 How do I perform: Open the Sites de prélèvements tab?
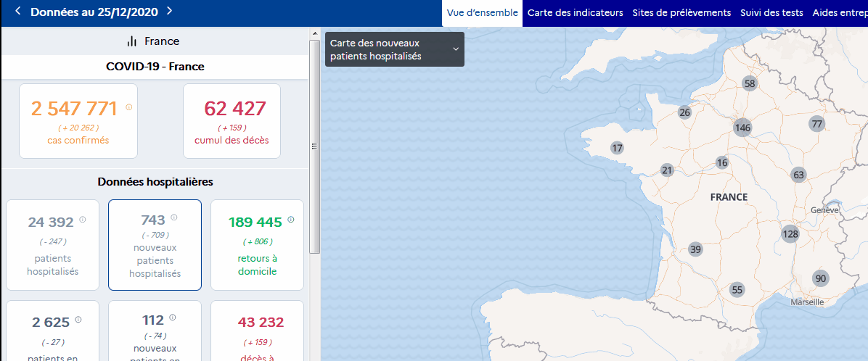681,13
